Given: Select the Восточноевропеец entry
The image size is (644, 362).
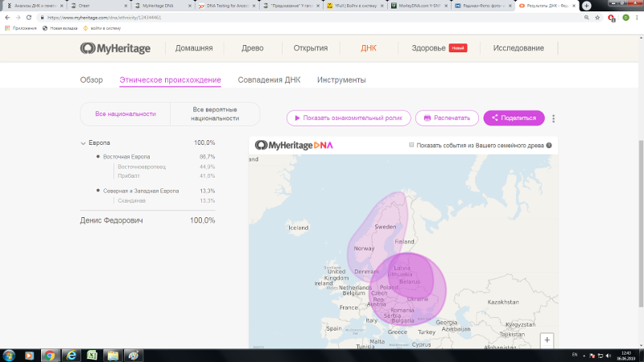Looking at the screenshot, I should (x=142, y=167).
